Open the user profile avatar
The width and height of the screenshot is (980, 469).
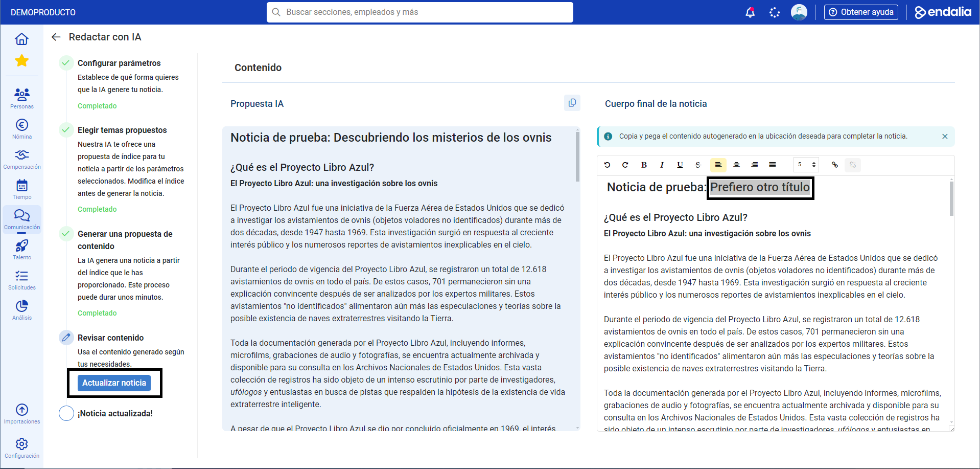(x=799, y=12)
